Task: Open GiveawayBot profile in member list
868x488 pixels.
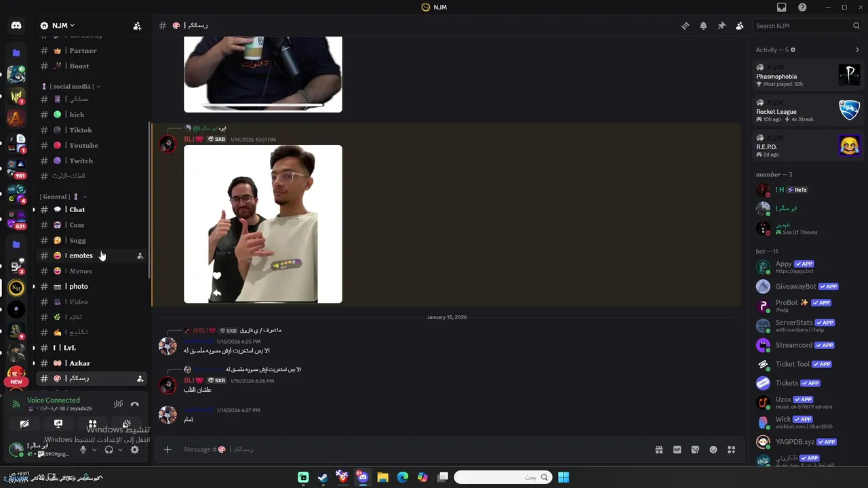Action: point(808,286)
